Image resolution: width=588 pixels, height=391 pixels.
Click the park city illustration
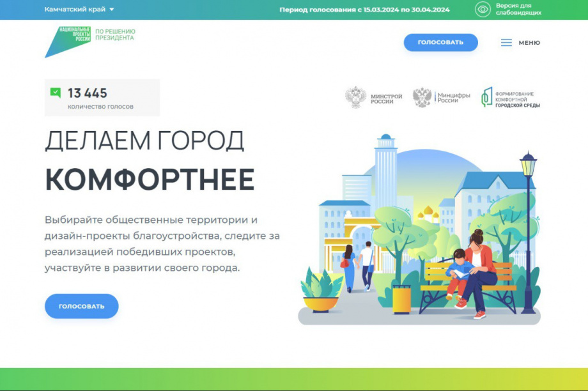[x=419, y=229]
